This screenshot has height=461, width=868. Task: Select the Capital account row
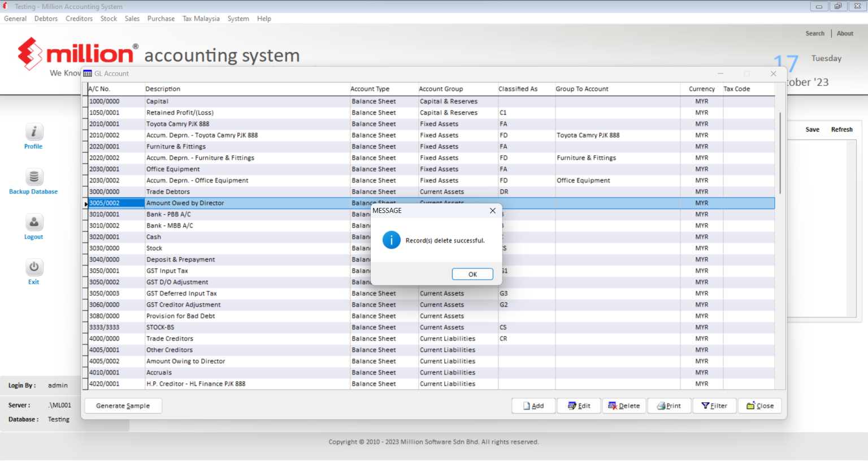[431, 101]
